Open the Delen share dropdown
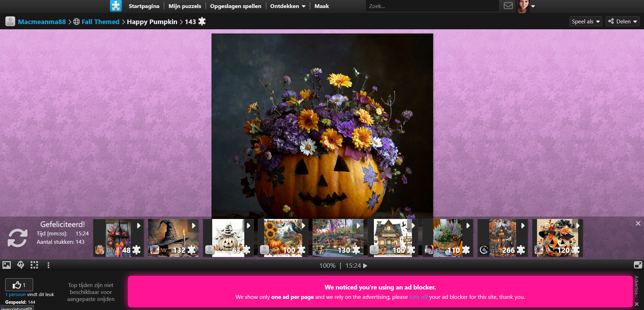This screenshot has width=644, height=310. tap(622, 22)
